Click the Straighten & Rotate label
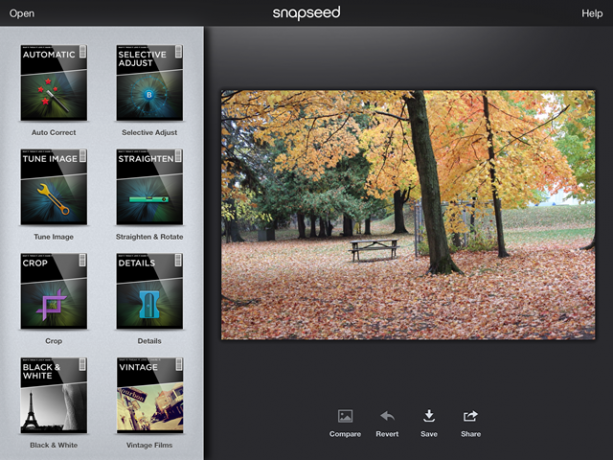The width and height of the screenshot is (613, 460). 149,237
